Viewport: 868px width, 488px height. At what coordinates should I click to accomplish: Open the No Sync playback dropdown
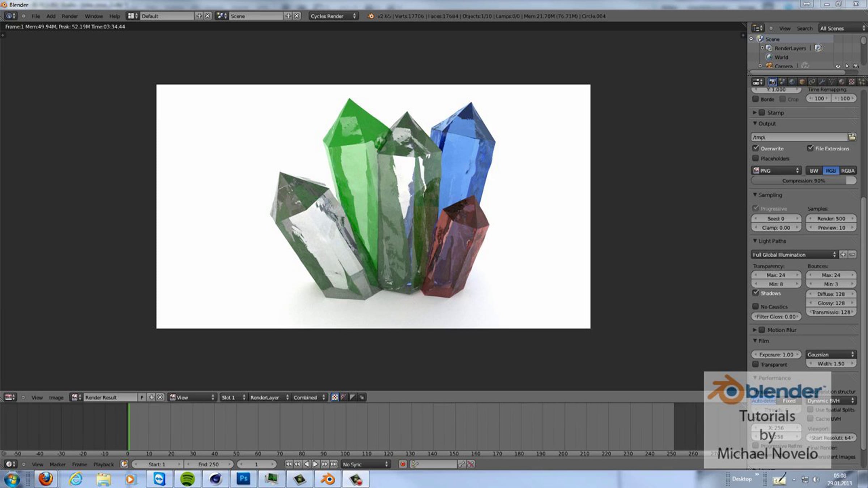click(366, 464)
